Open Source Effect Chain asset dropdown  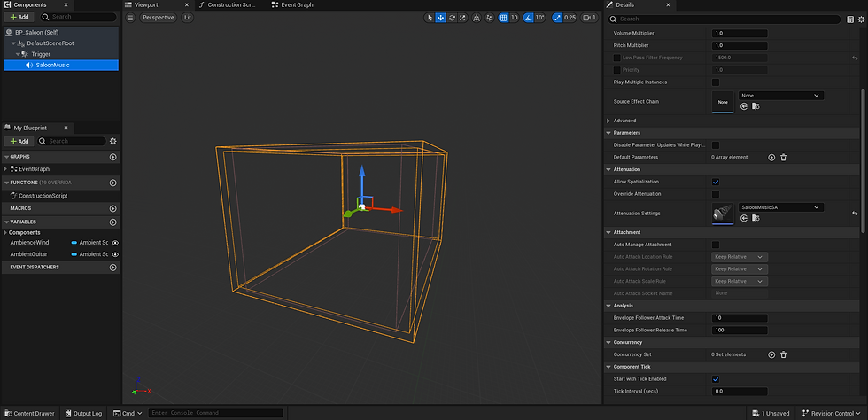point(781,96)
